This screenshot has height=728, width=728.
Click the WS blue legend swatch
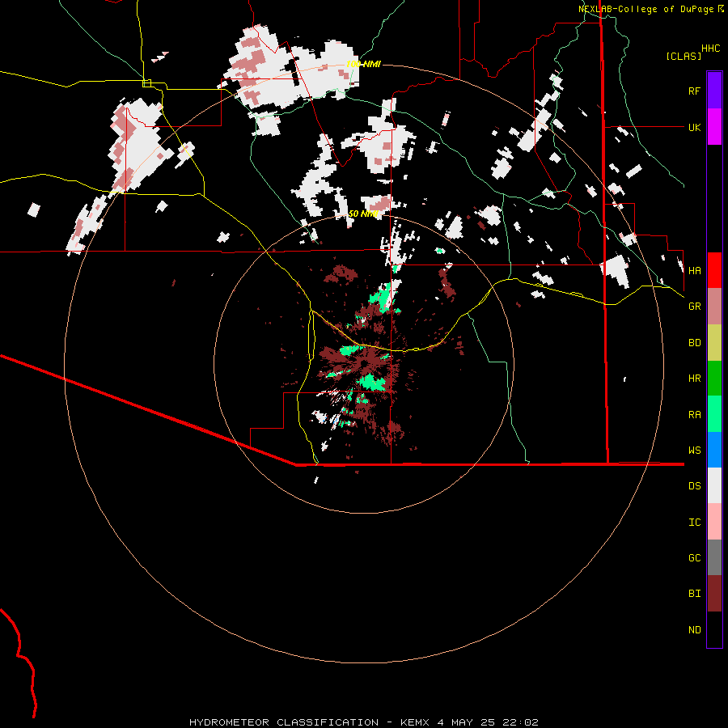714,450
